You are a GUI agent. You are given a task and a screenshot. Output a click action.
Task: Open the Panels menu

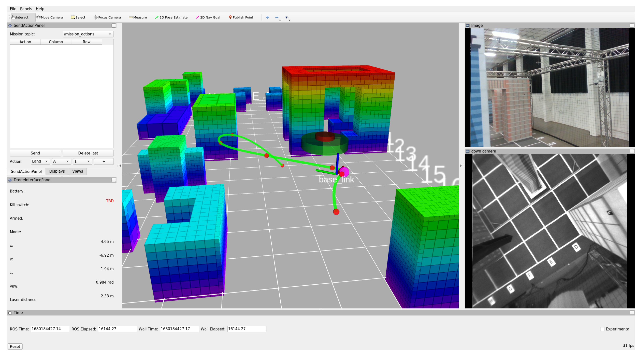tap(26, 9)
